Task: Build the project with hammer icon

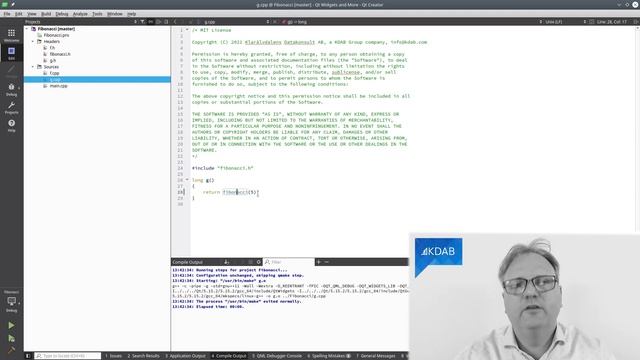Action: [11, 350]
